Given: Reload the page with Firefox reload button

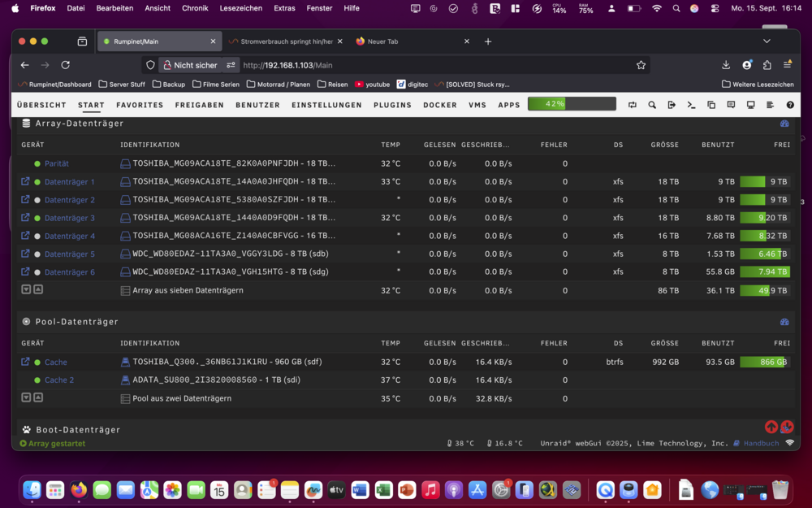Looking at the screenshot, I should 65,65.
